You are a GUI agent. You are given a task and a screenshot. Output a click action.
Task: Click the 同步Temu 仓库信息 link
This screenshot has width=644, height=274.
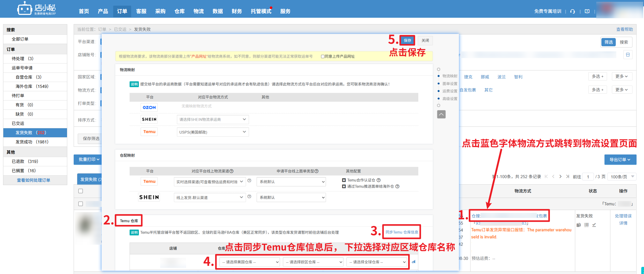tap(402, 232)
